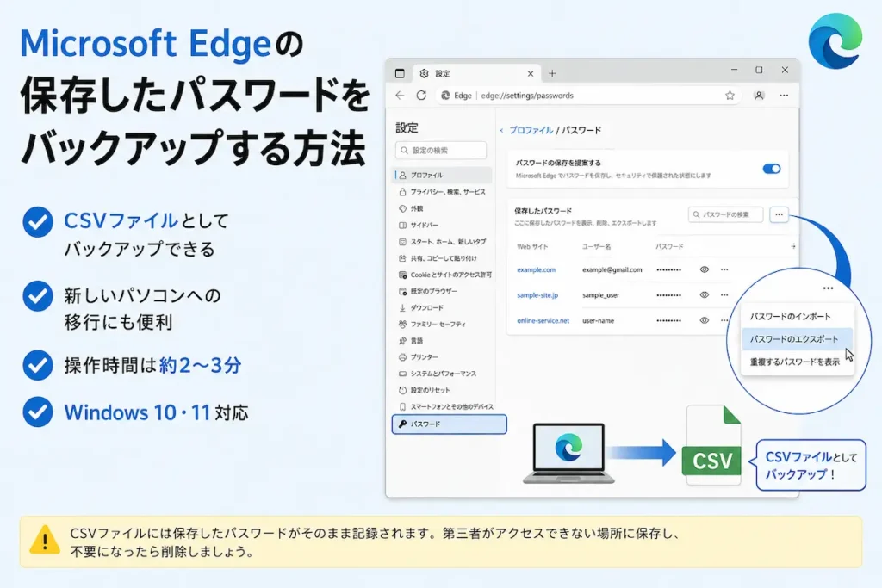Open 設定のリセット section

coord(424,390)
